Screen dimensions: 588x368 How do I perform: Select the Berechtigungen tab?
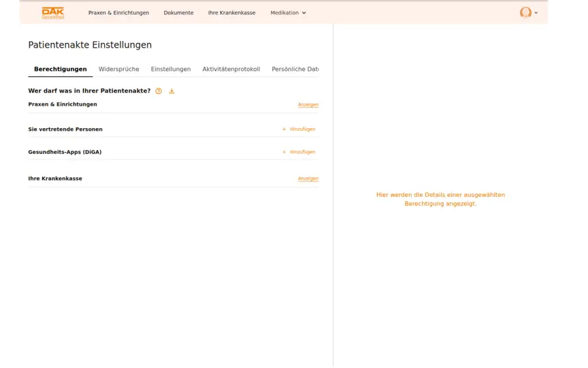click(61, 69)
